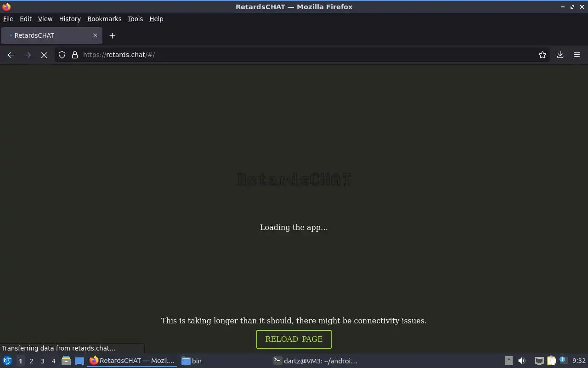Open the Edit menu
The width and height of the screenshot is (588, 368).
pyautogui.click(x=26, y=19)
